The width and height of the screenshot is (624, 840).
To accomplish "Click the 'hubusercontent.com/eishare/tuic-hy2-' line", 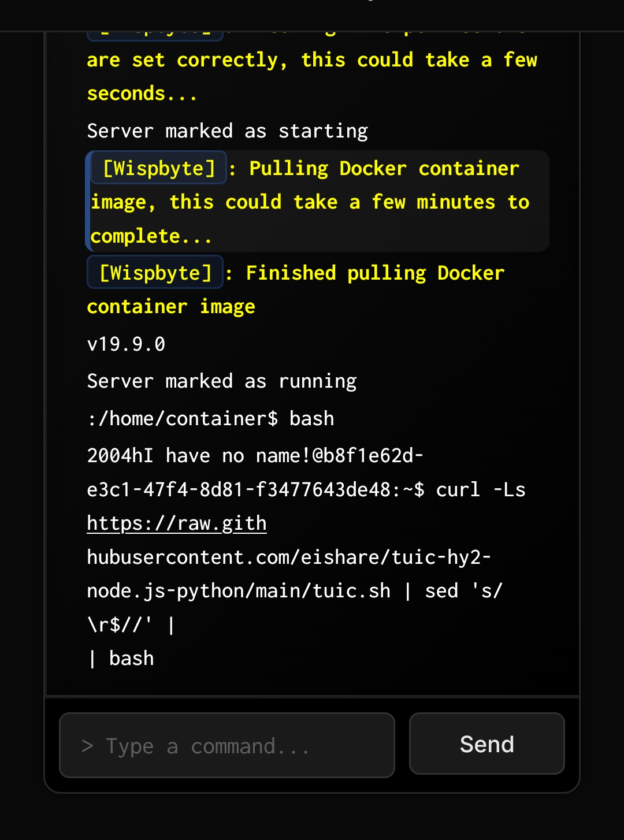I will (289, 557).
